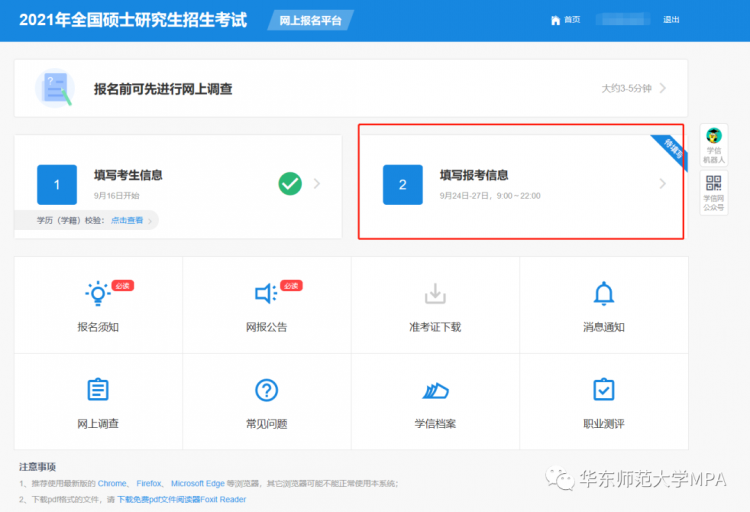
Task: Click the 报名须知 lightbulb icon
Action: 97,294
